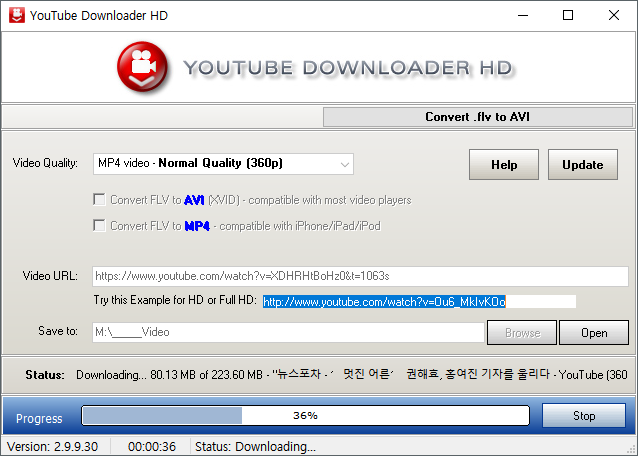Image resolution: width=638 pixels, height=456 pixels.
Task: Click the YouTube Downloader HD title bar icon
Action: coord(17,15)
